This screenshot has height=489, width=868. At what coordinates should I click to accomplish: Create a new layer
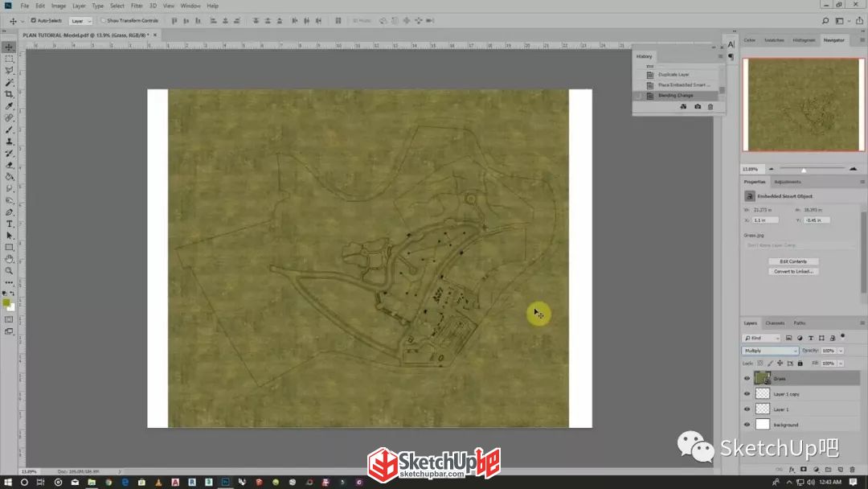(841, 470)
